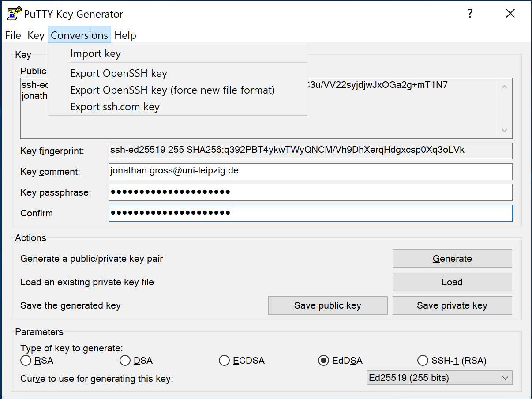Select Export OpenSSH key (force new file format)
Image resolution: width=532 pixels, height=399 pixels.
178,90
